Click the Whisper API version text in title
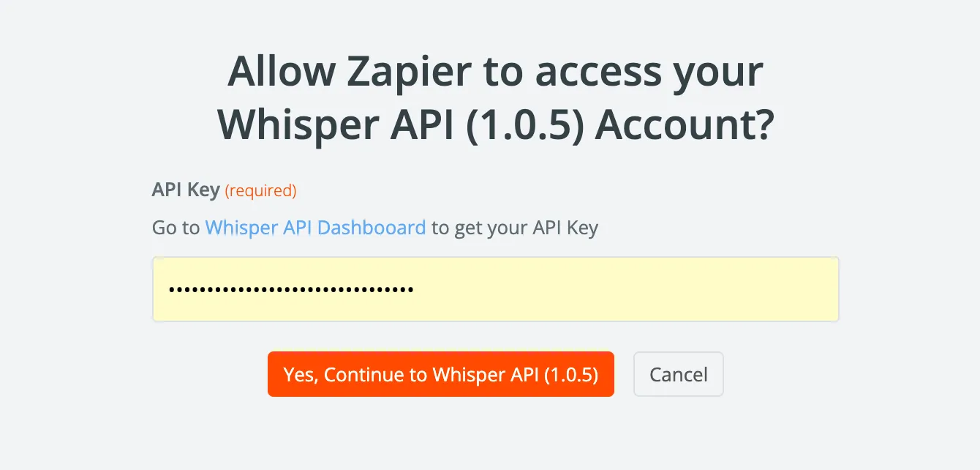 pos(527,124)
